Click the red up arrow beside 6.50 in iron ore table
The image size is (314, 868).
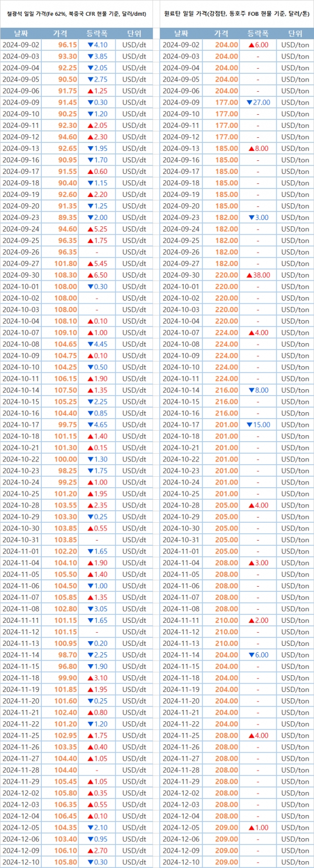click(90, 275)
